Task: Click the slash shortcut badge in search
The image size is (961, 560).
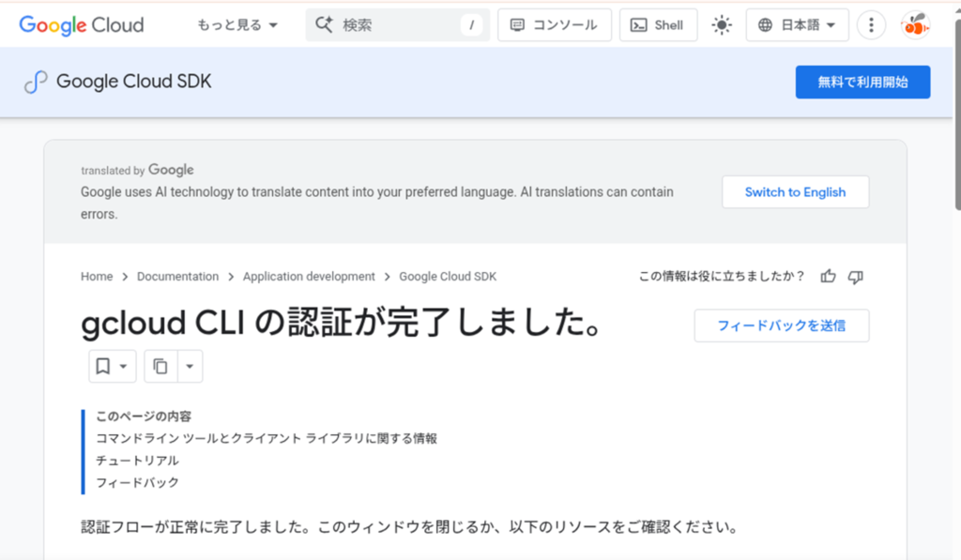Action: coord(471,25)
